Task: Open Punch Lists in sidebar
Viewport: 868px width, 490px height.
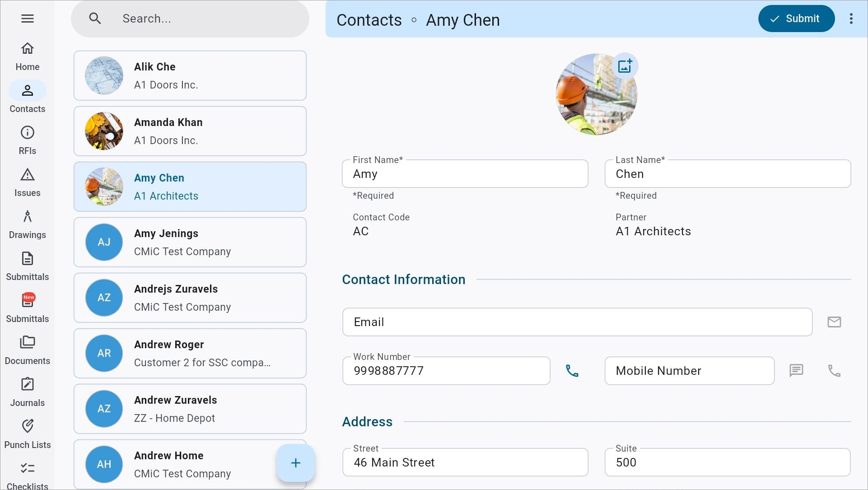Action: [x=28, y=434]
